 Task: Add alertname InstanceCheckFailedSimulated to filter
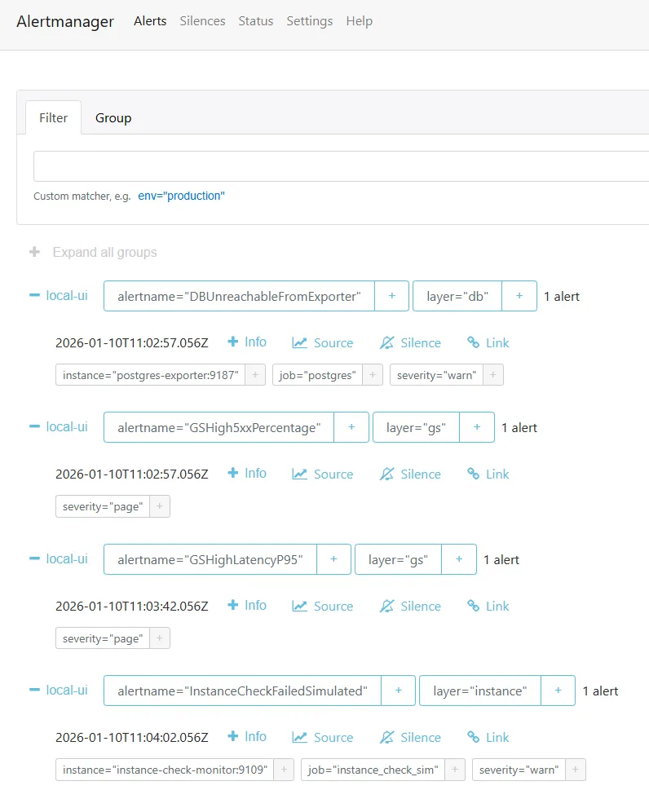click(399, 691)
